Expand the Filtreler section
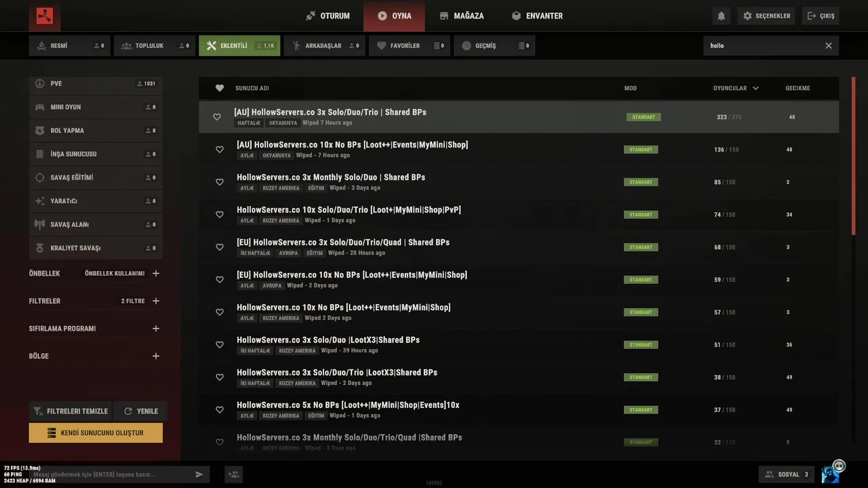Viewport: 868px width, 488px height. pos(156,301)
